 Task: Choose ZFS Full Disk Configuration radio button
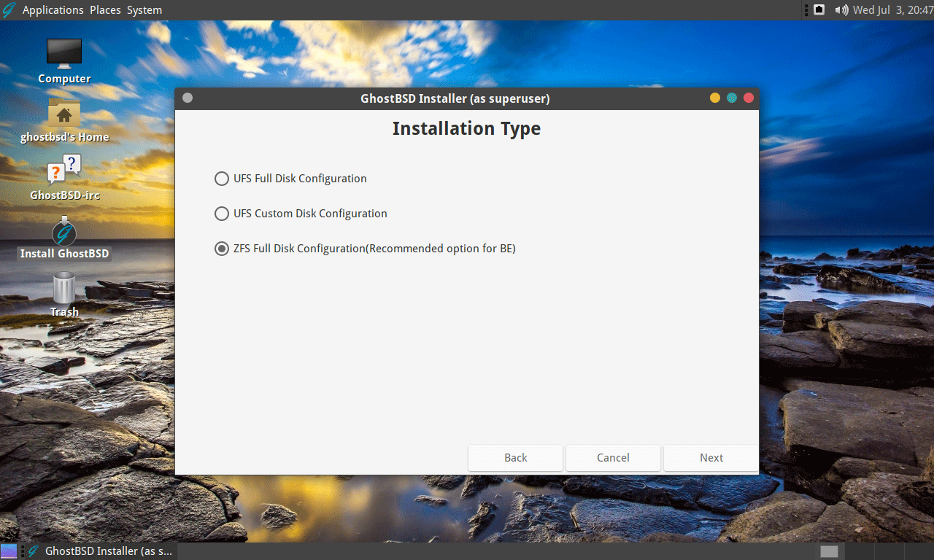(222, 249)
